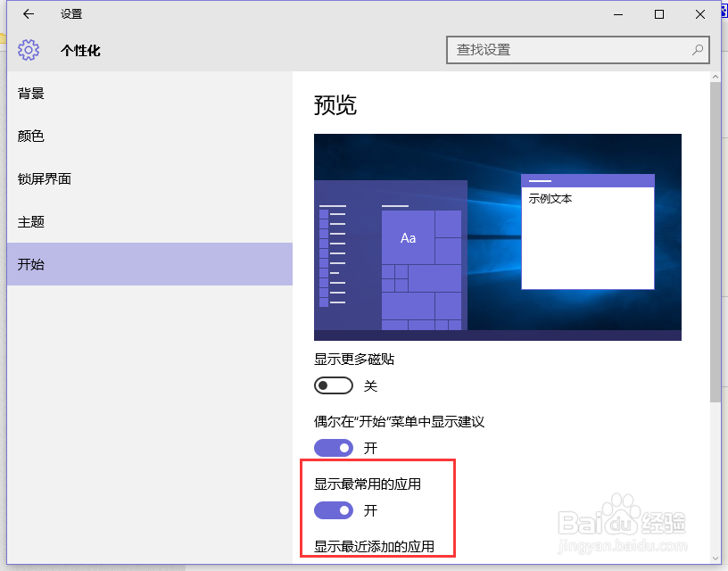Screen dimensions: 728x571
Task: Open the 背景 settings page
Action: point(31,93)
